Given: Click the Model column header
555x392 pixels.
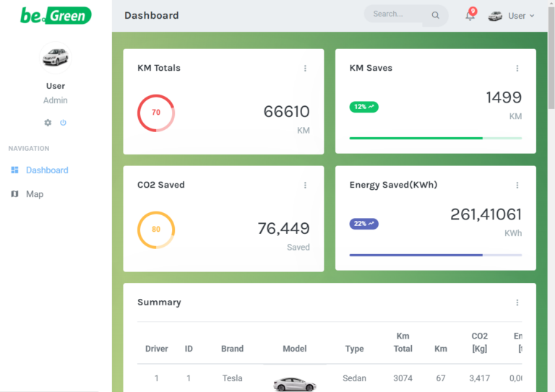Looking at the screenshot, I should pos(295,349).
